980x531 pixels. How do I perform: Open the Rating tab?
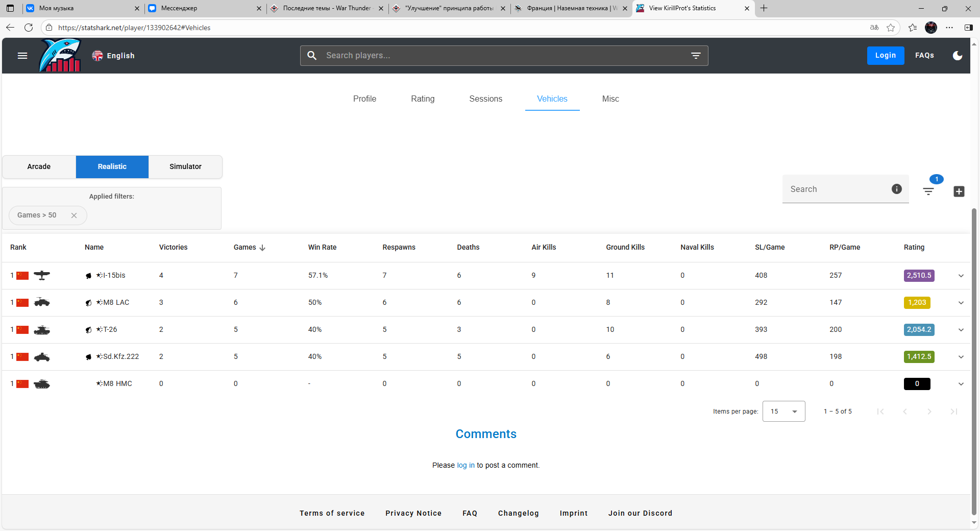[x=423, y=99]
